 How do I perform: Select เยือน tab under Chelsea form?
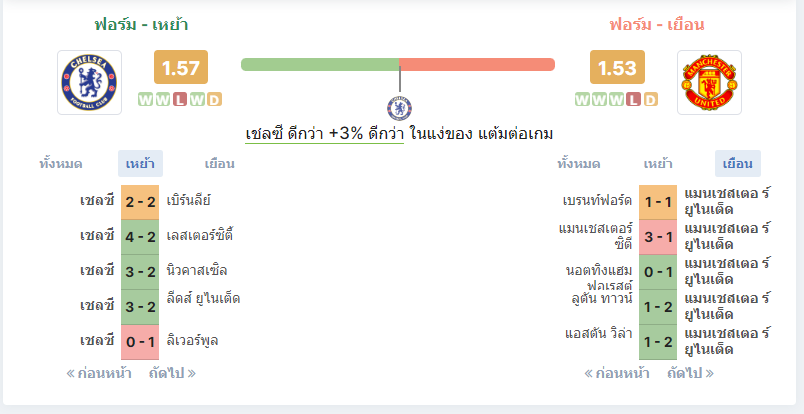pos(219,164)
